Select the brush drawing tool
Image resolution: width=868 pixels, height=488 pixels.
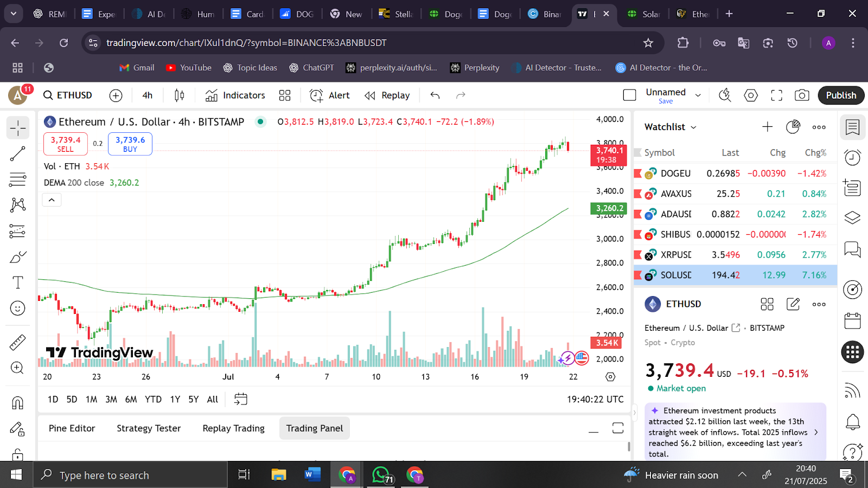click(18, 257)
